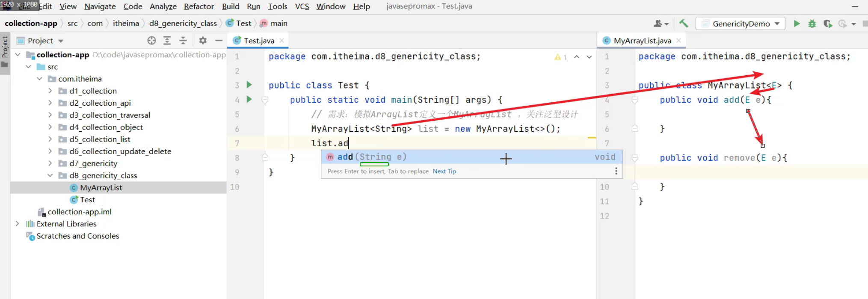Viewport: 868px width, 299px height.
Task: Click collection-app breadcrumb in navigation bar
Action: click(x=31, y=24)
